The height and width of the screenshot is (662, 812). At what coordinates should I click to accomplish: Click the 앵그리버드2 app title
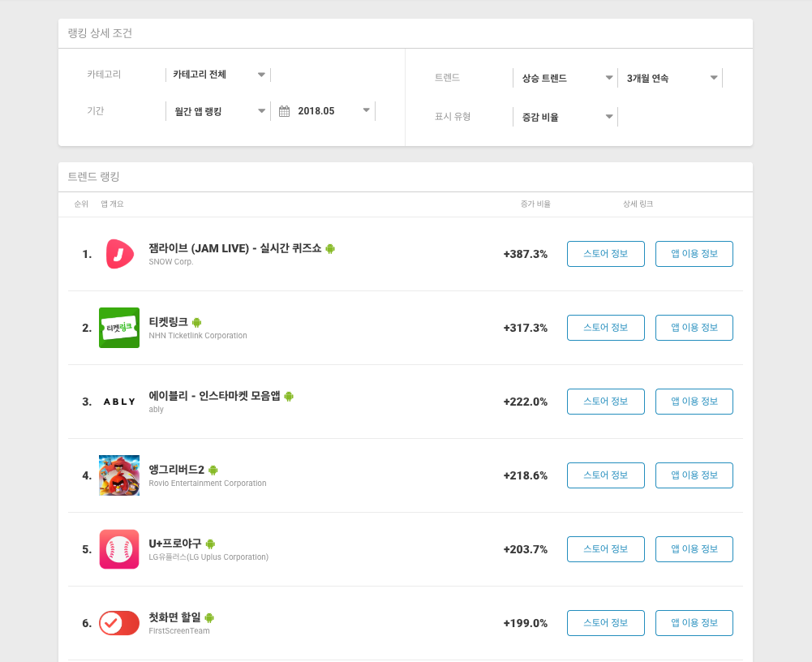point(177,470)
